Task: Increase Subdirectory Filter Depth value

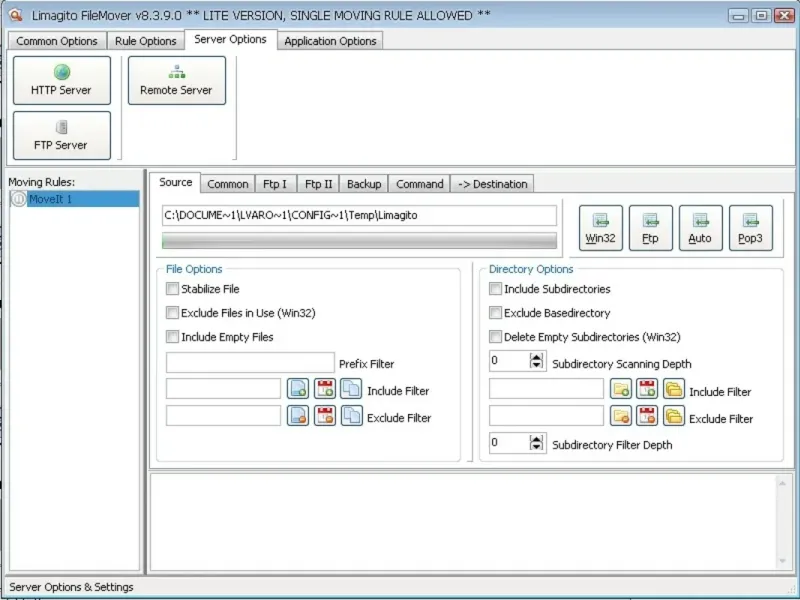Action: click(x=536, y=439)
